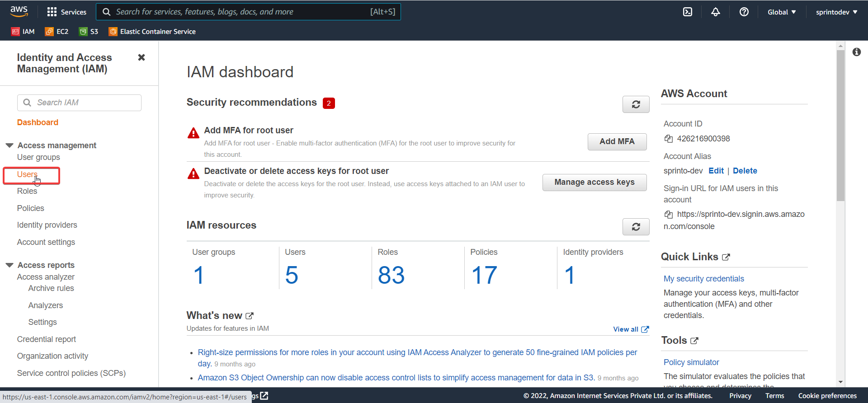Open Access analyzer in sidebar
Viewport: 868px width, 403px height.
[46, 277]
